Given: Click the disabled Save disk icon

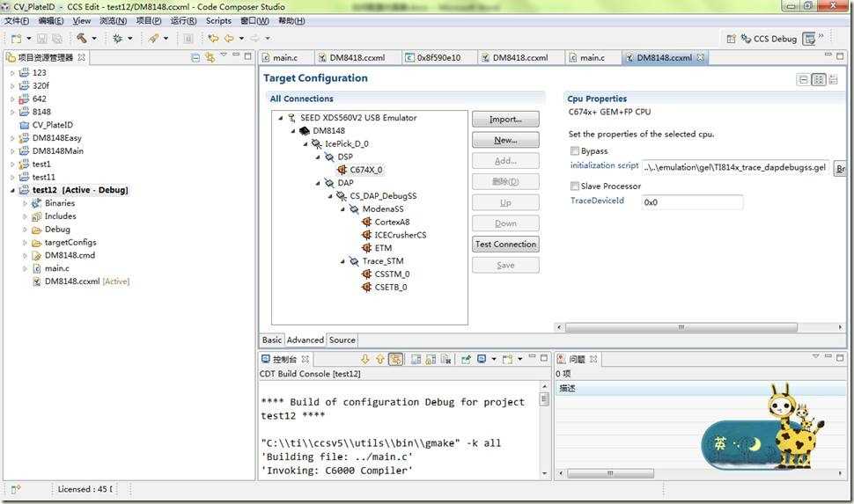Looking at the screenshot, I should pos(42,39).
